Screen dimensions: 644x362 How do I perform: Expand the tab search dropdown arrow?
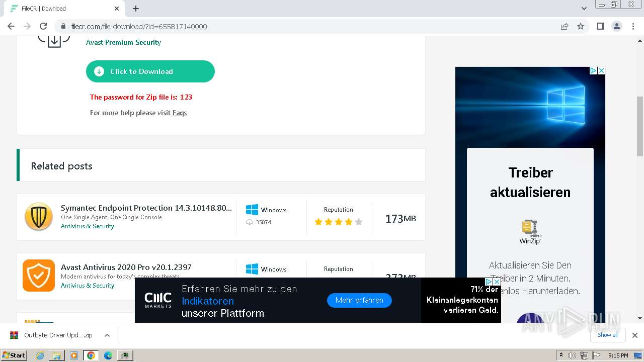click(x=584, y=9)
